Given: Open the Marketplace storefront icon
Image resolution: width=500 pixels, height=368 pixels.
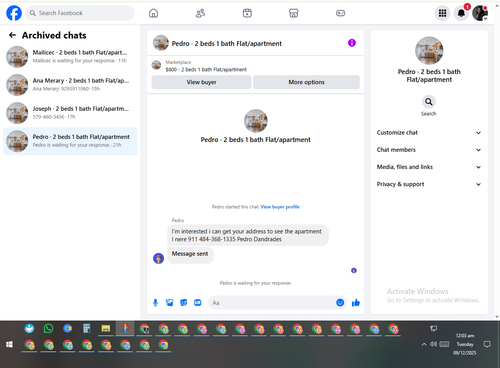Looking at the screenshot, I should [293, 13].
